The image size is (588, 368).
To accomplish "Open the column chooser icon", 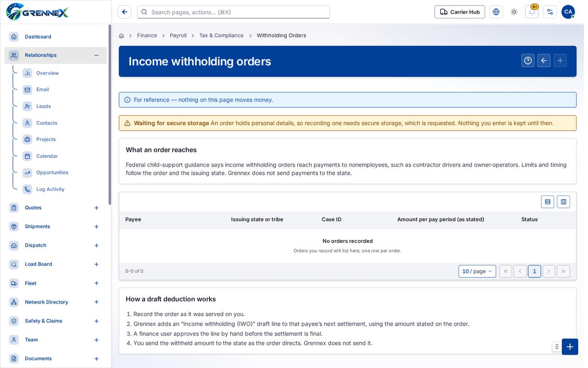I will tap(564, 201).
